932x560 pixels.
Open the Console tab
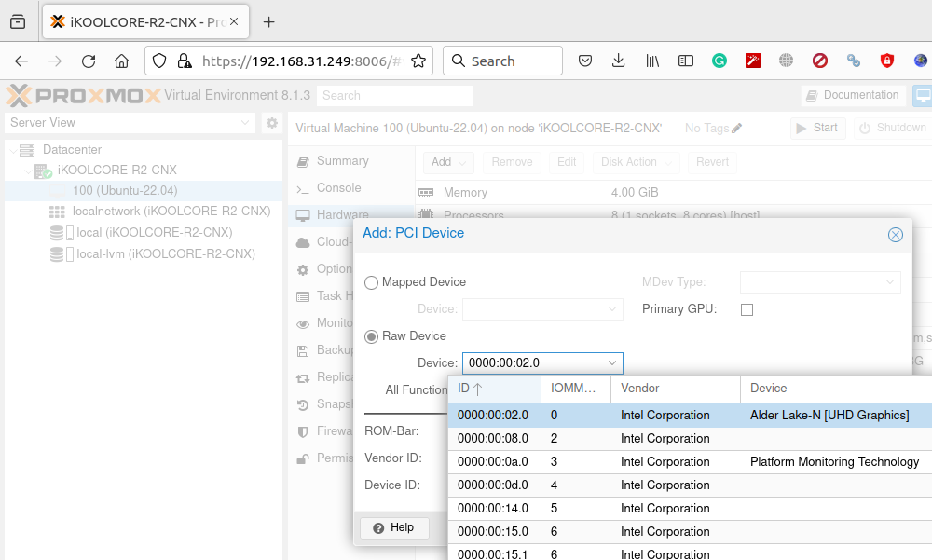339,188
